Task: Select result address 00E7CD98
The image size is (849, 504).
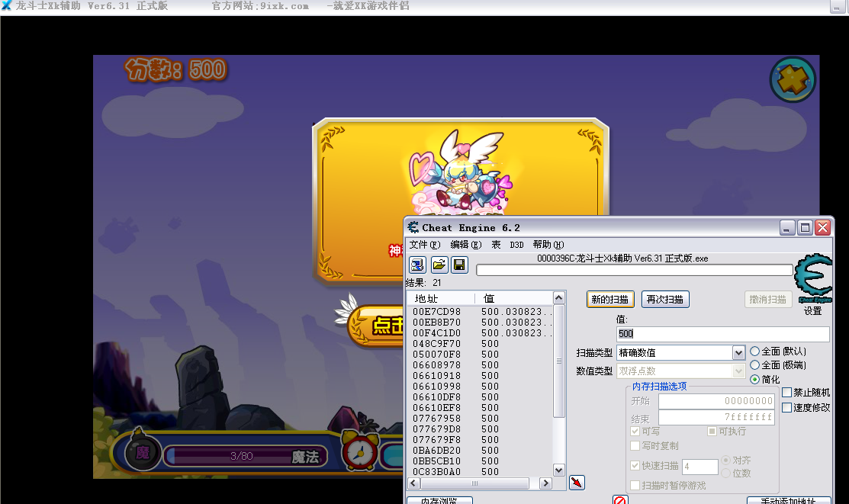Action: point(436,312)
